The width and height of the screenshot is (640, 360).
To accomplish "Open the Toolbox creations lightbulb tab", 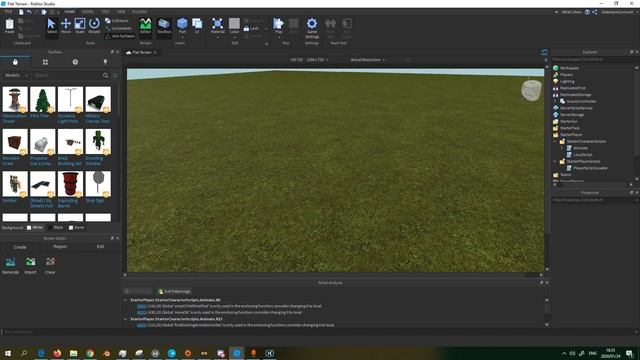I will (x=105, y=62).
